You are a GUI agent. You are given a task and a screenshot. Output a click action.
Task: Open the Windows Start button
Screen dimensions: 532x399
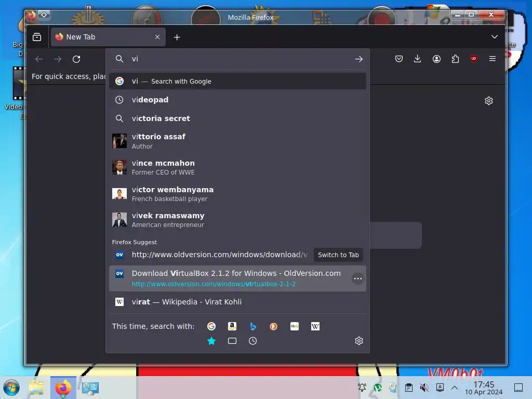tap(11, 388)
